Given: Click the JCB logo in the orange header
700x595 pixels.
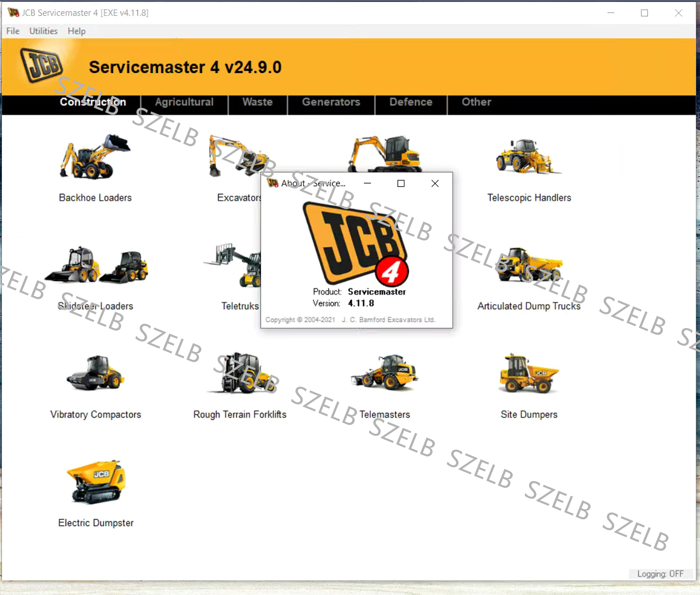Looking at the screenshot, I should [x=42, y=65].
